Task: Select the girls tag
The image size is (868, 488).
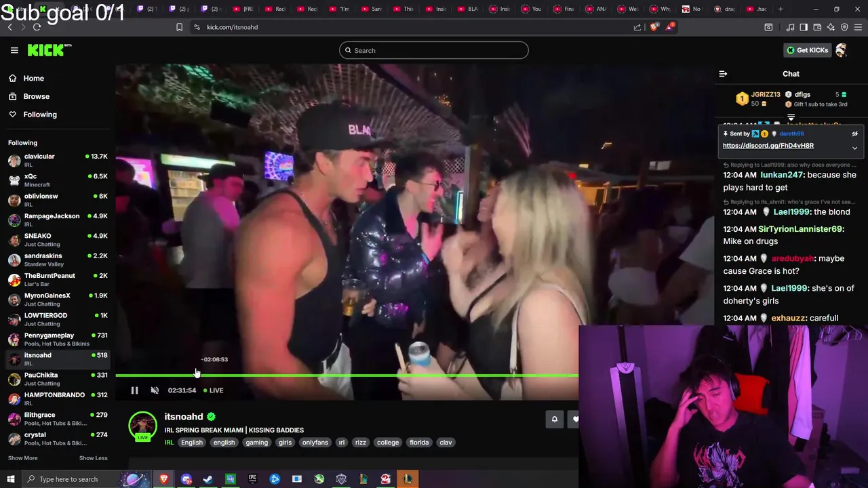Action: pyautogui.click(x=285, y=443)
